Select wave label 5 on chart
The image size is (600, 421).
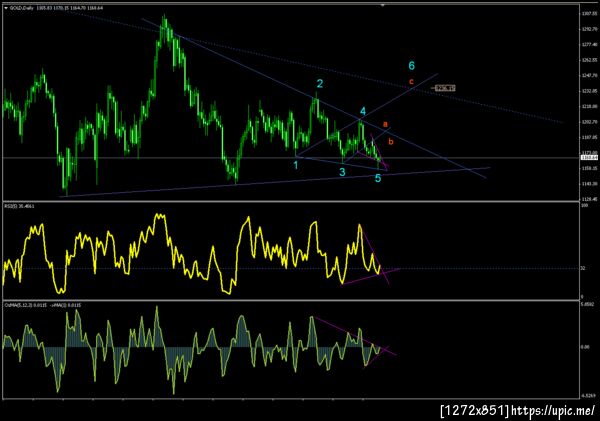tap(378, 178)
